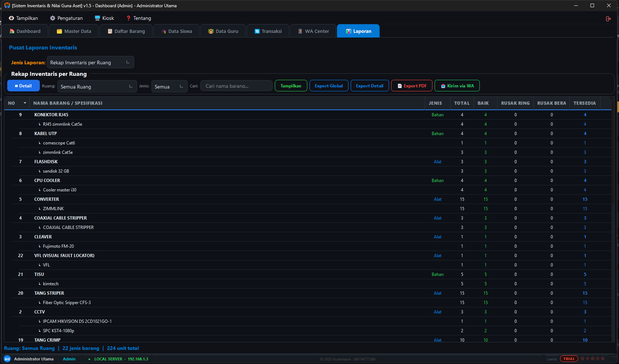Click the TOTAL column header
619x364 pixels.
[462, 103]
